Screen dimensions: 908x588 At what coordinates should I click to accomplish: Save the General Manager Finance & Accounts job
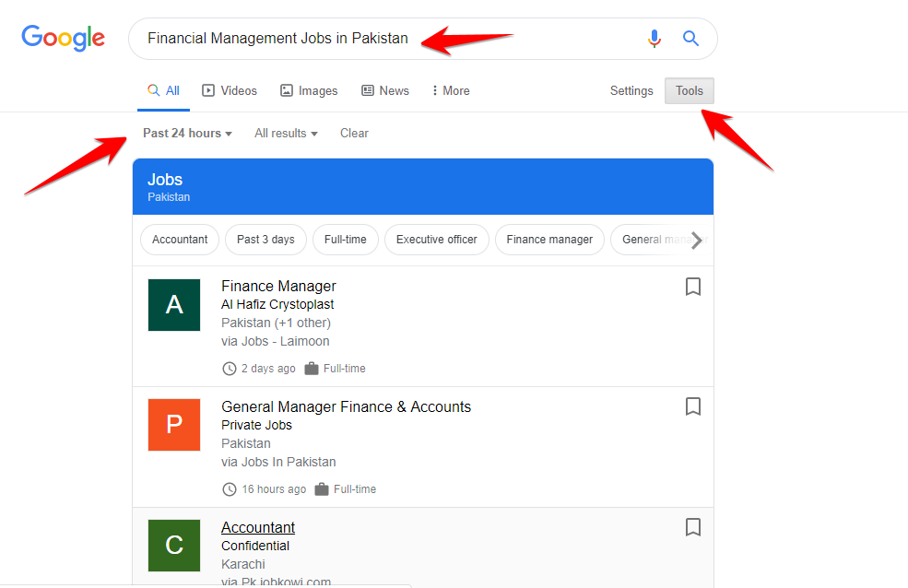pyautogui.click(x=693, y=406)
